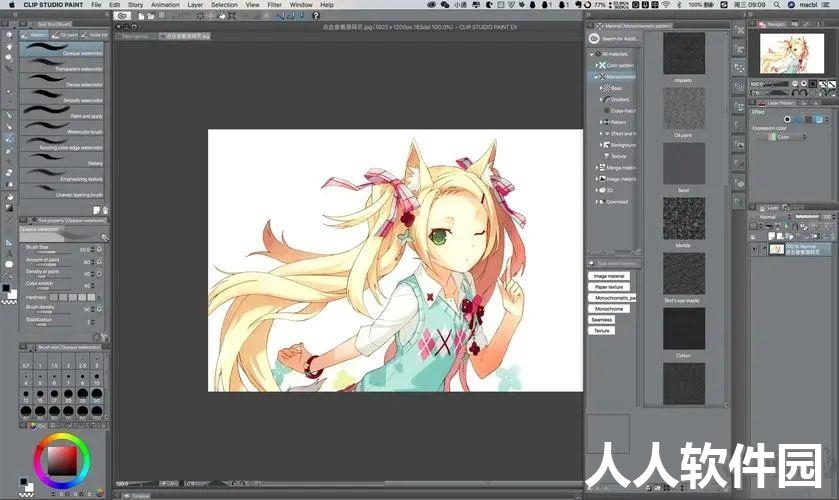Viewport: 839px width, 500px height.
Task: Select the Zoom magnifier tool
Action: pyautogui.click(x=9, y=35)
